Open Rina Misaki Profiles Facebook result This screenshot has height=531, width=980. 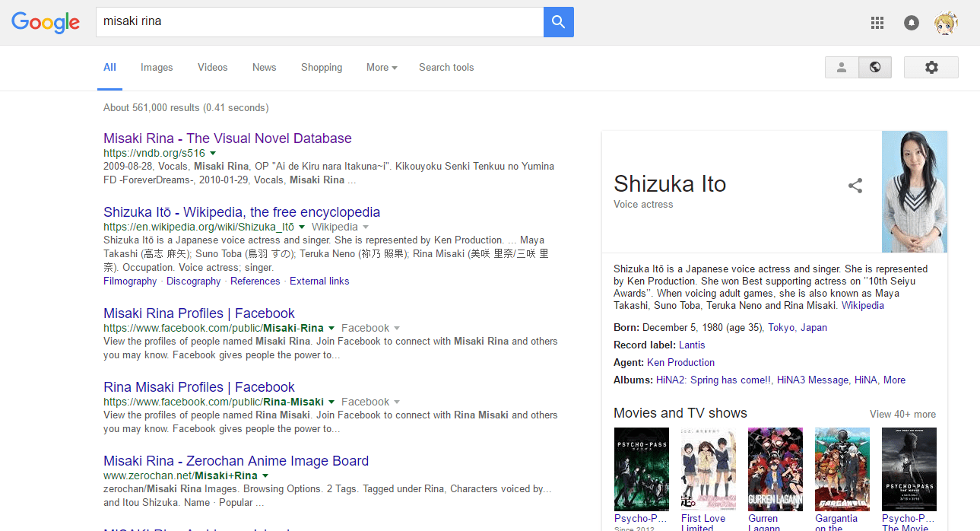199,387
